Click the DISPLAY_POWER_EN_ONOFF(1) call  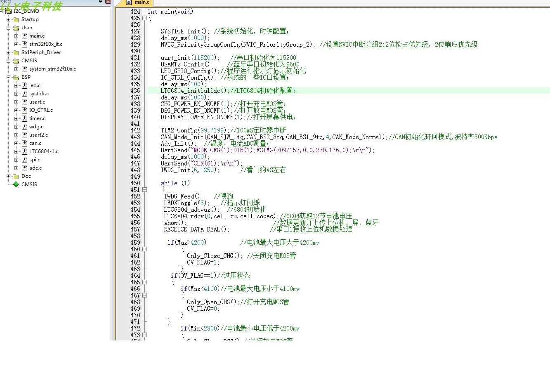[x=203, y=117]
